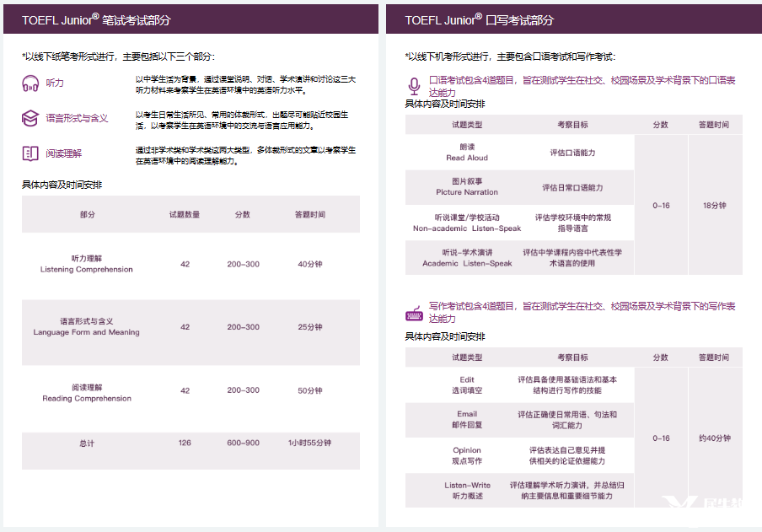This screenshot has height=532, width=762.
Task: Click the 以线下机考形式进行 note
Action: tap(510, 56)
